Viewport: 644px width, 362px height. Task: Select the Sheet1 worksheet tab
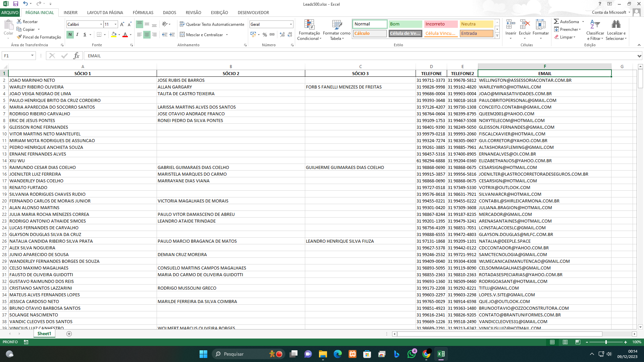(x=44, y=334)
